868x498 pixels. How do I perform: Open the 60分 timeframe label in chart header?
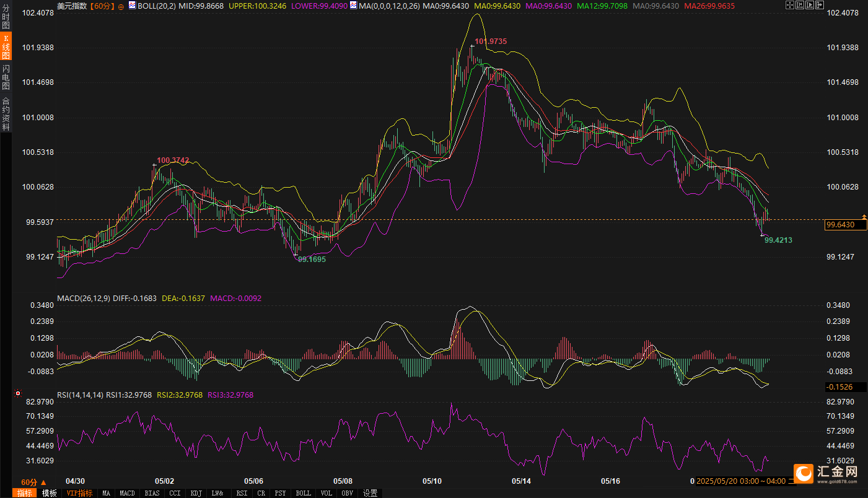pyautogui.click(x=102, y=6)
